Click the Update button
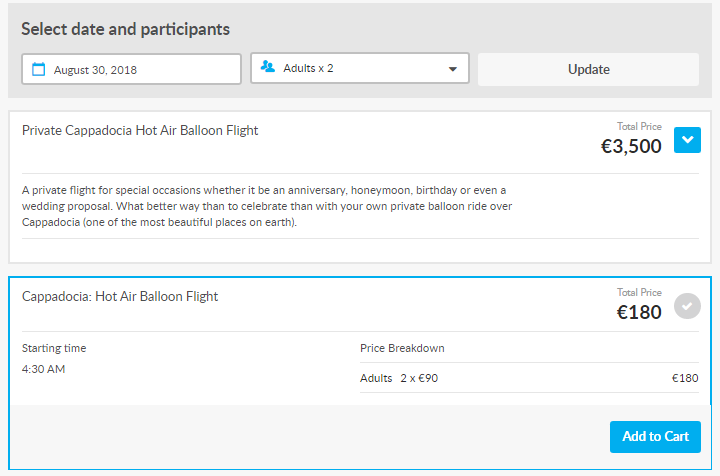The width and height of the screenshot is (720, 476). (588, 69)
